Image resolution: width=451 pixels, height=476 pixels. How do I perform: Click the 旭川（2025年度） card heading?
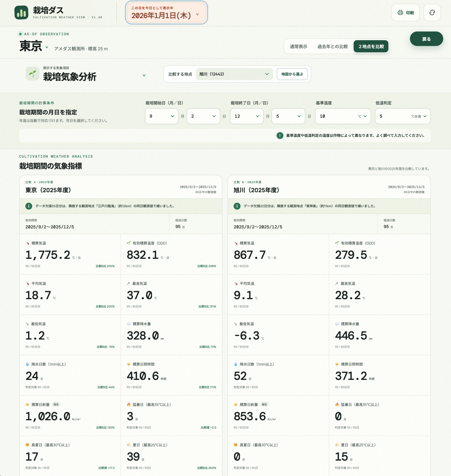pyautogui.click(x=257, y=190)
